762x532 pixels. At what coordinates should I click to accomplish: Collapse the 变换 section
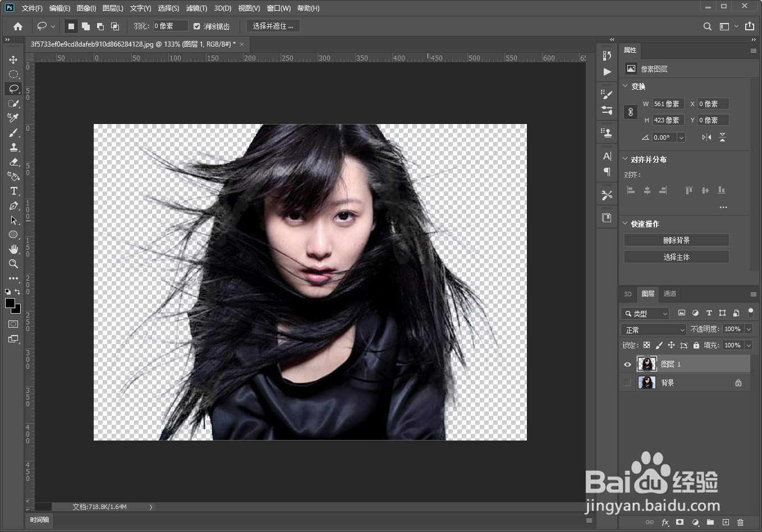[x=626, y=86]
